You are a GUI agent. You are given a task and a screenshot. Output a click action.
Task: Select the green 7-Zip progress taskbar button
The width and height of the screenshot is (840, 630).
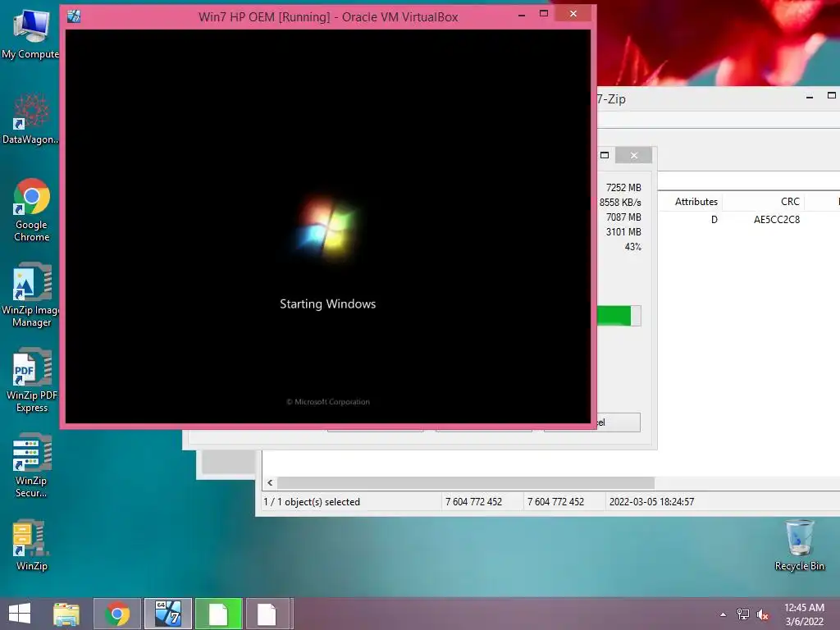click(218, 614)
